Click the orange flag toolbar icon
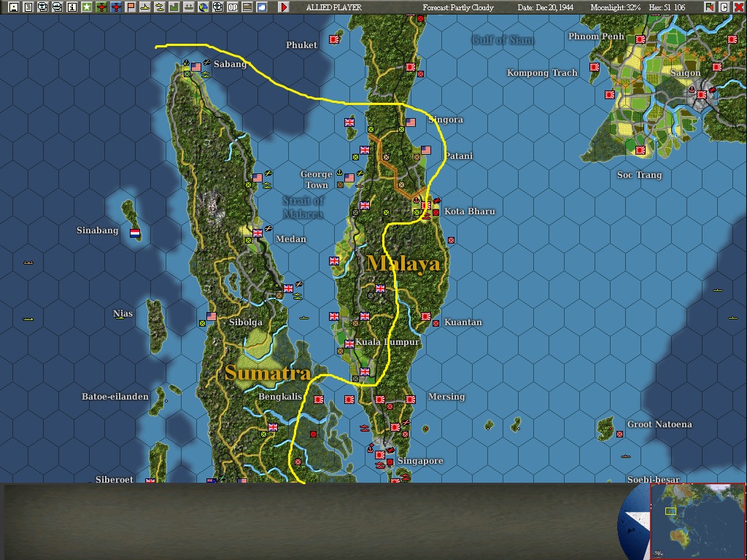The width and height of the screenshot is (747, 560). tap(130, 7)
